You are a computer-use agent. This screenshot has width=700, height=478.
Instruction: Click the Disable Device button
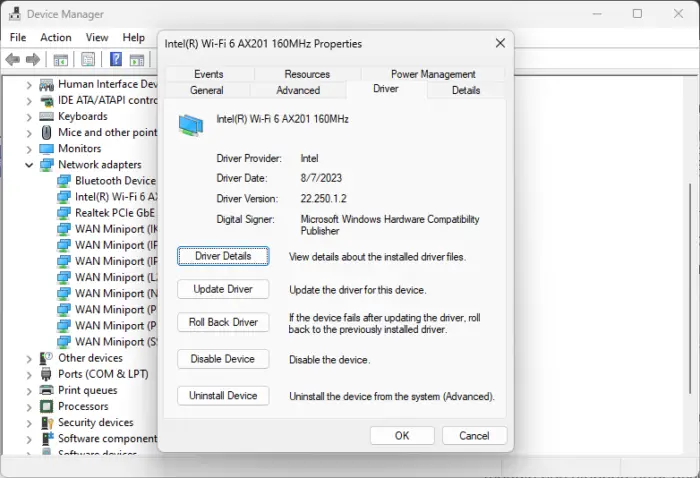[223, 359]
